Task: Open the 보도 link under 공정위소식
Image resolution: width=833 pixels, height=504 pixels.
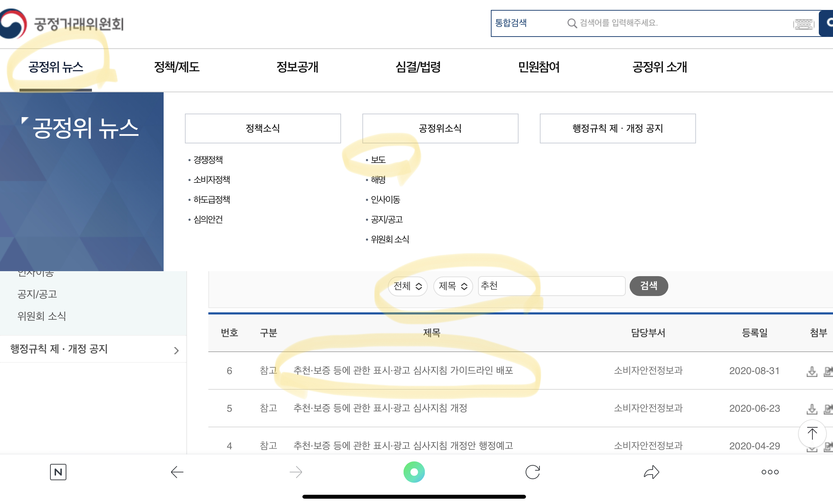Action: (378, 160)
